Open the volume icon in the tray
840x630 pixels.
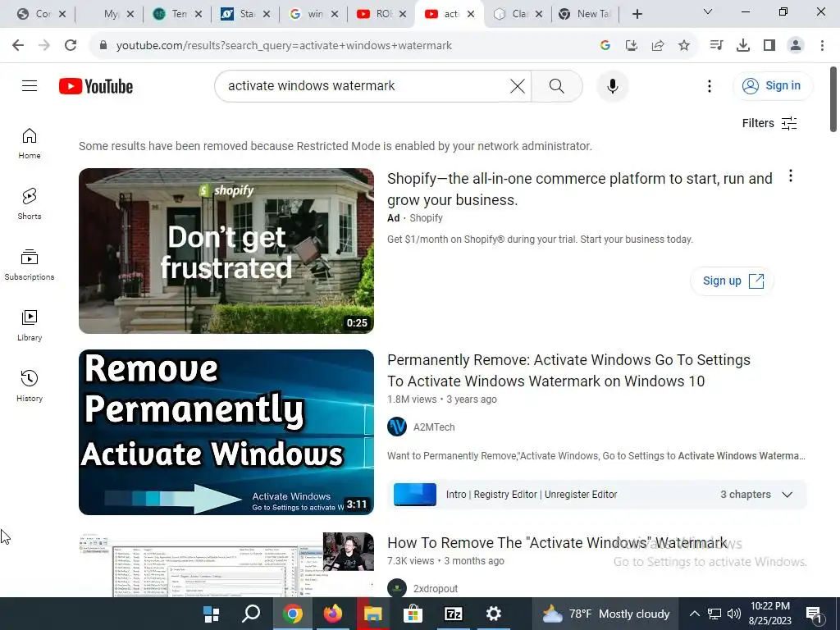(734, 614)
